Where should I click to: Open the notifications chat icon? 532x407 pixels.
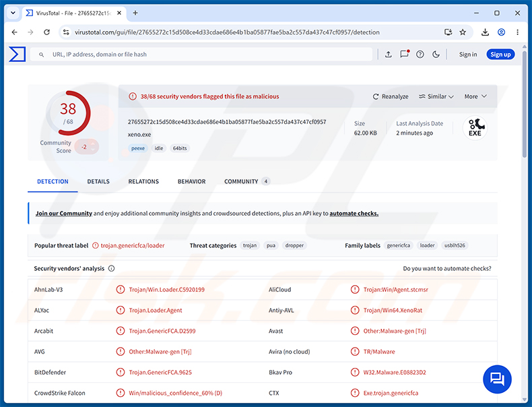tap(405, 55)
